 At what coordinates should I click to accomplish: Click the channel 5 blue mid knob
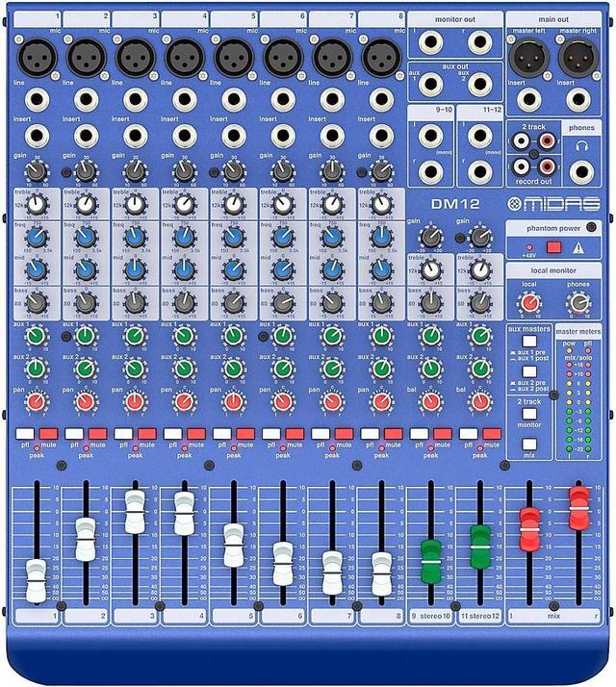(234, 270)
